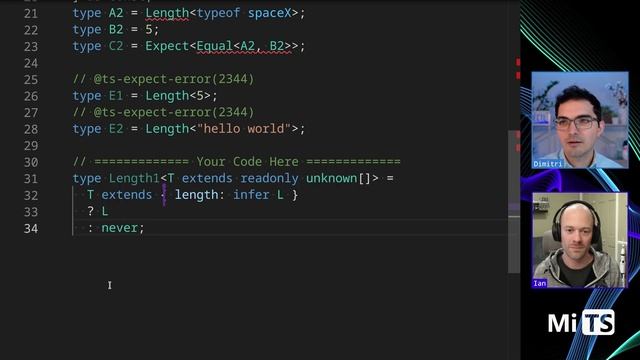
Task: Click the 'readonly' keyword on line 31
Action: [x=269, y=178]
